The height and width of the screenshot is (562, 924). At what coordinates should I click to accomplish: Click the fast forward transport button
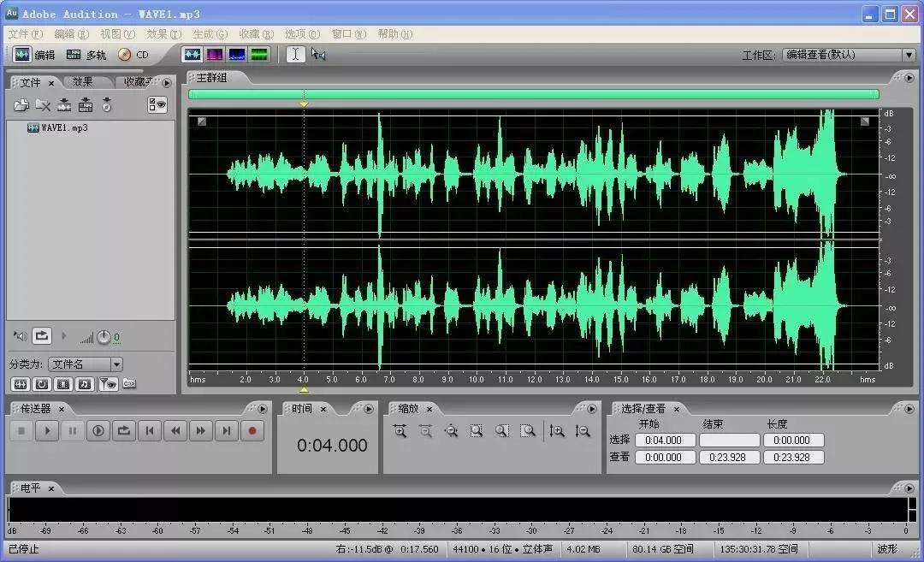(x=200, y=431)
